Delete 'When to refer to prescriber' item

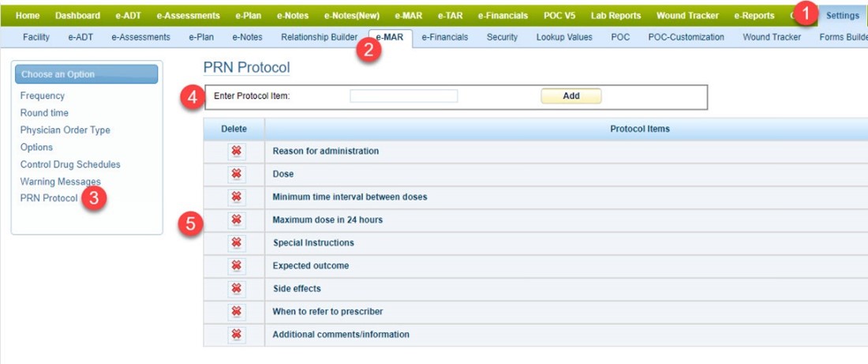click(236, 311)
